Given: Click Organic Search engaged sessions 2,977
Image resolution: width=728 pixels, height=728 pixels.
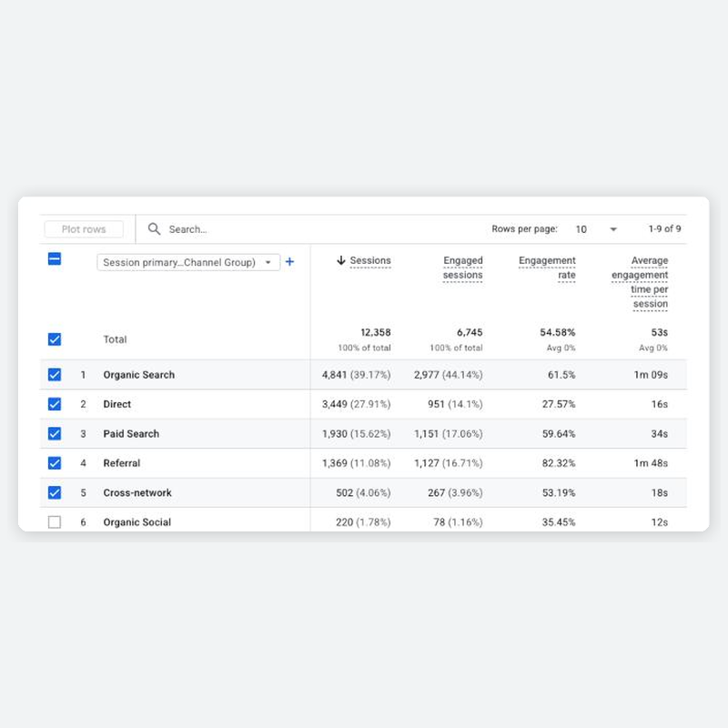Looking at the screenshot, I should 448,375.
